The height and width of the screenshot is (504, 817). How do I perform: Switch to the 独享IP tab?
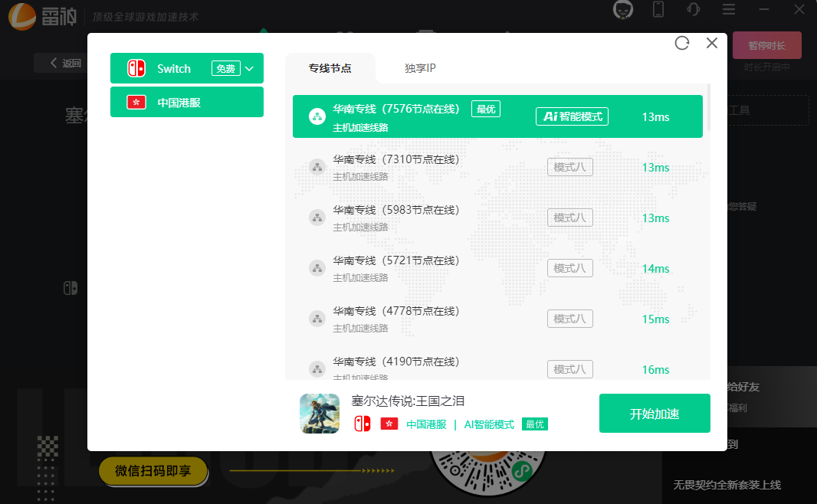(420, 68)
